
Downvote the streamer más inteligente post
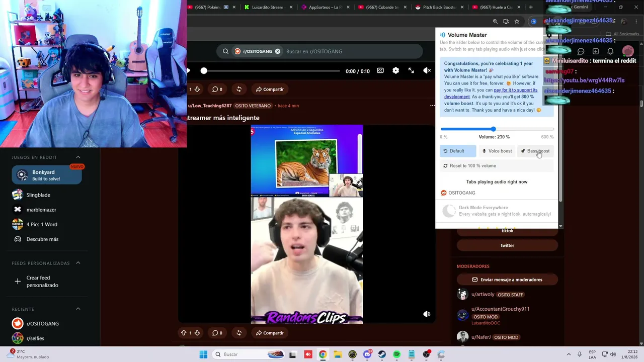coord(197,333)
